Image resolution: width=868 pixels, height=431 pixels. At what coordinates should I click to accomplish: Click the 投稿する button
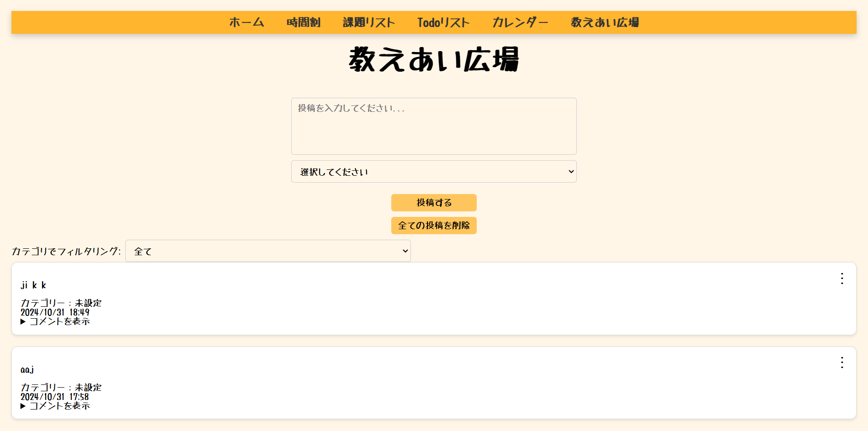(x=433, y=203)
